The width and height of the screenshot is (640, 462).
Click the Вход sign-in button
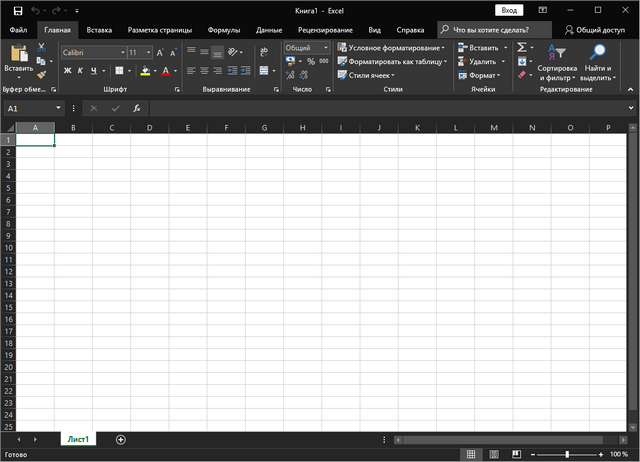point(509,9)
